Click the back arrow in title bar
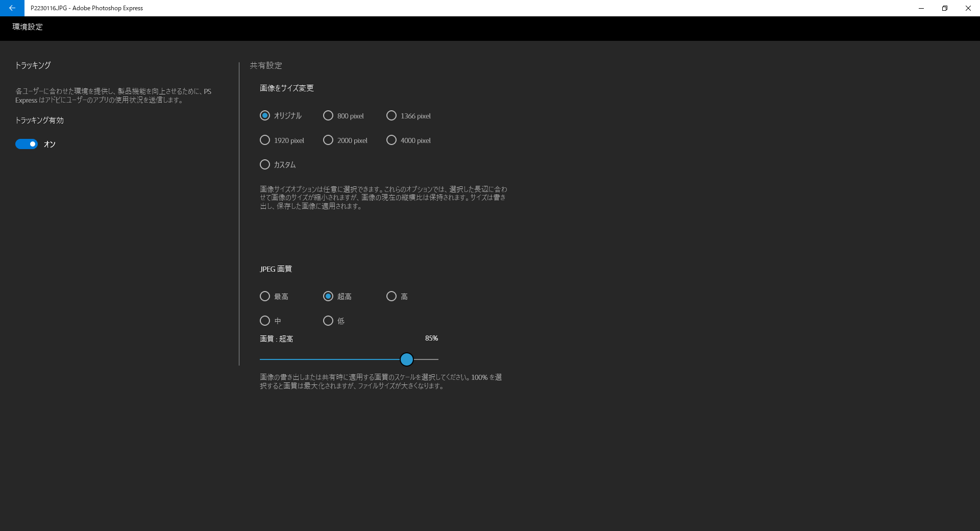Viewport: 980px width, 531px height. [12, 8]
